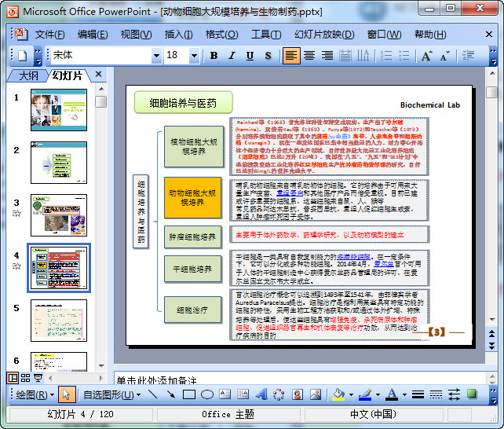Click the center align icon
The width and height of the screenshot is (504, 429).
click(x=309, y=56)
